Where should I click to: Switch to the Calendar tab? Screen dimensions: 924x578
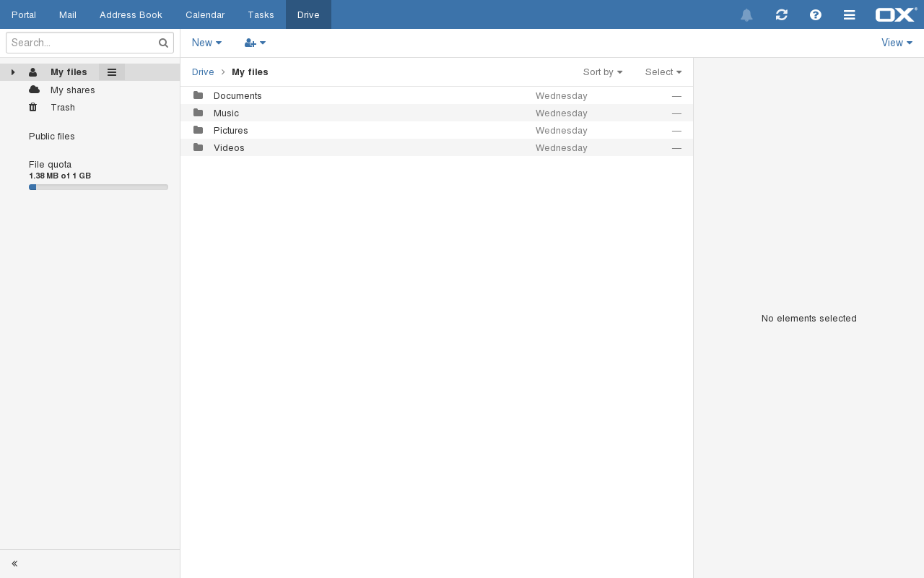pos(205,15)
